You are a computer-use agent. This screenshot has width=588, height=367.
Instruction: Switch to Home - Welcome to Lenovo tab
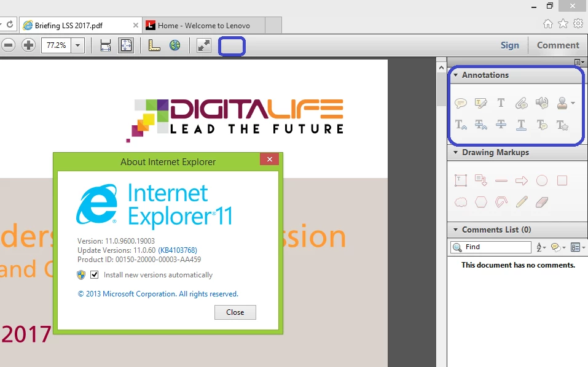click(x=203, y=25)
